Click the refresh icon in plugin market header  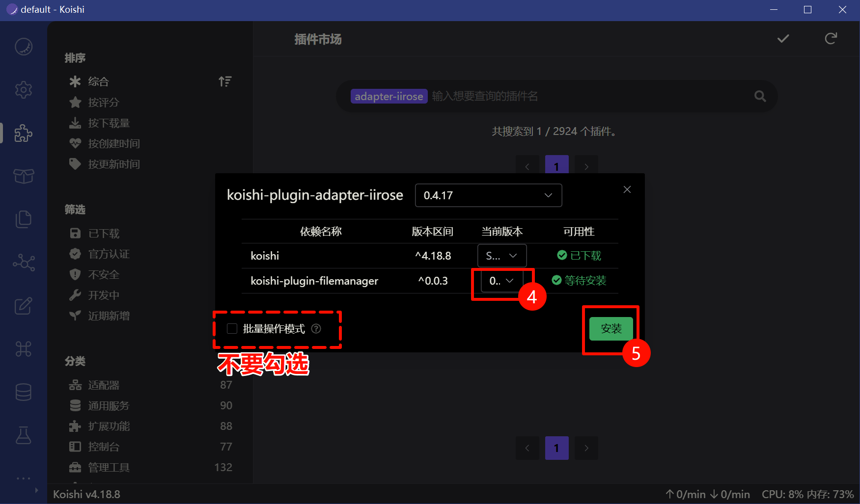coord(831,39)
